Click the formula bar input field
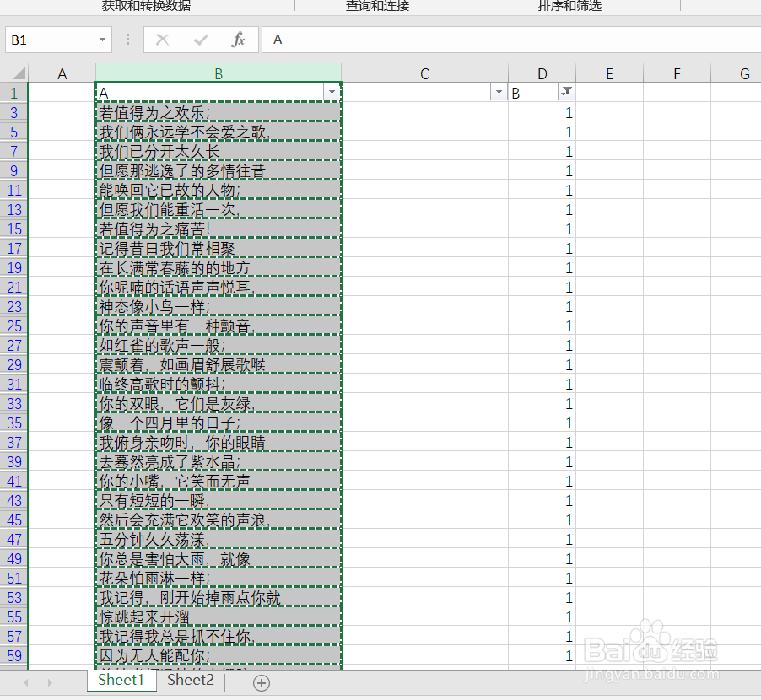The height and width of the screenshot is (700, 761). click(x=511, y=40)
